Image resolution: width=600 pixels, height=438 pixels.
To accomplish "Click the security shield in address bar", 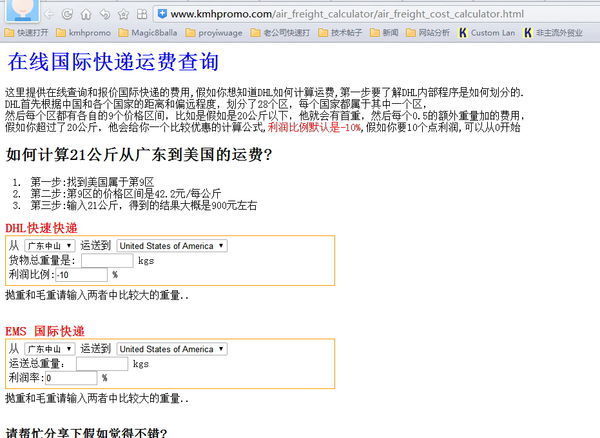I will pyautogui.click(x=161, y=13).
